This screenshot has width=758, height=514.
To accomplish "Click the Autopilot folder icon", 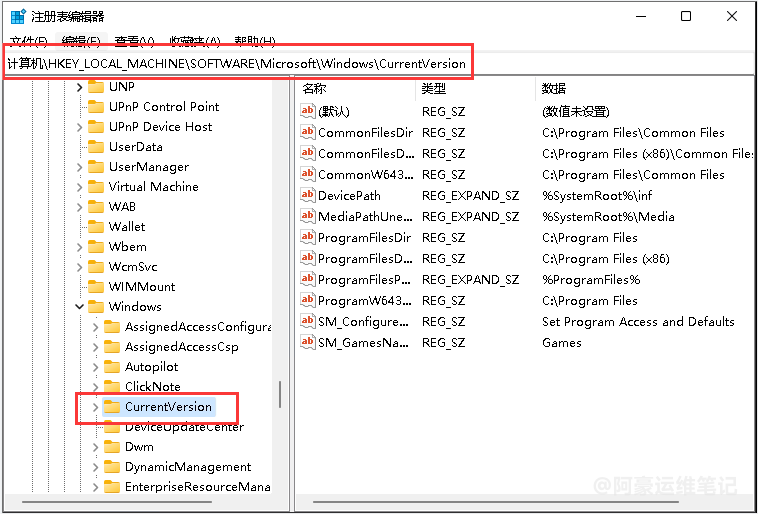I will pyautogui.click(x=112, y=367).
